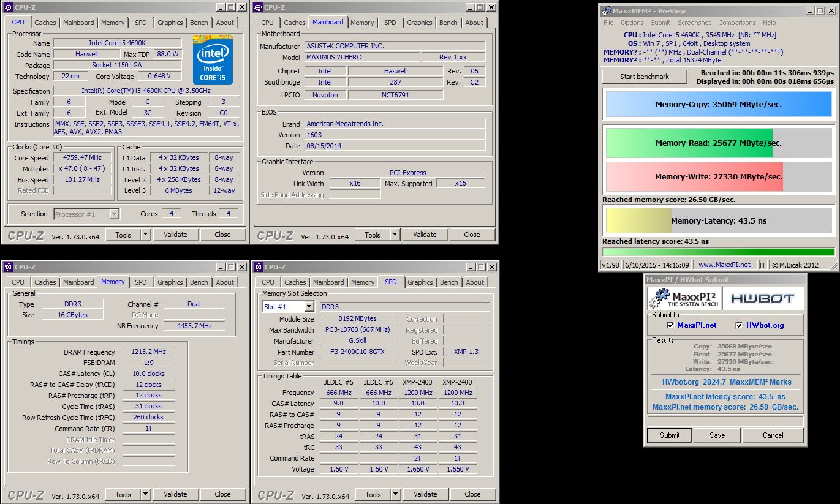Click title bar icon of CPU-Z Mainboard window
The height and width of the screenshot is (504, 840).
pyautogui.click(x=258, y=7)
